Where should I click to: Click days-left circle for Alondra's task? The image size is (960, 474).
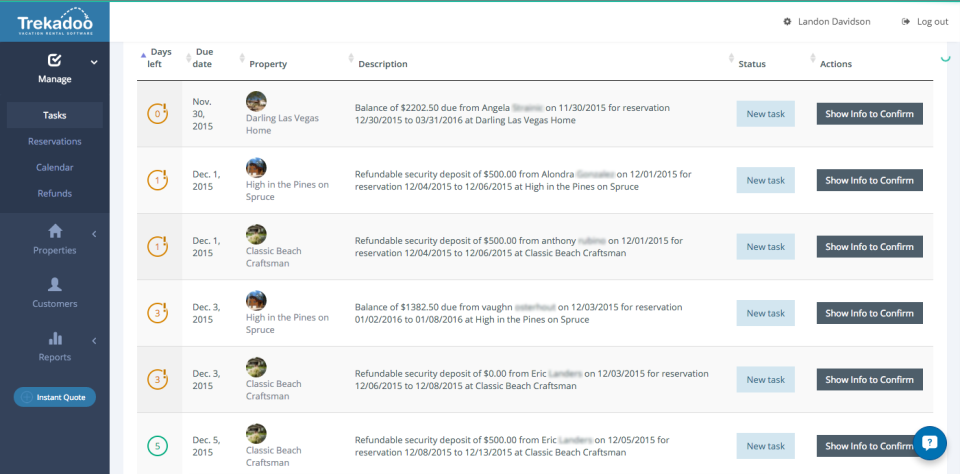157,180
